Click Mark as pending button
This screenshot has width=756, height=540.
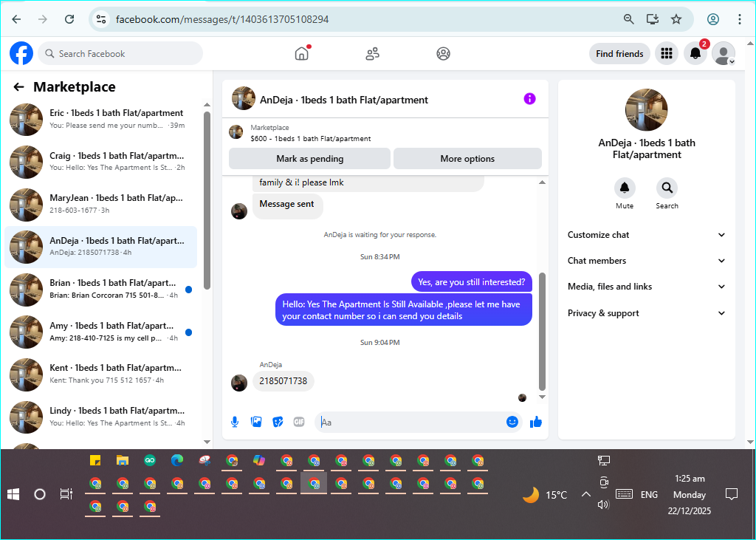coord(309,159)
